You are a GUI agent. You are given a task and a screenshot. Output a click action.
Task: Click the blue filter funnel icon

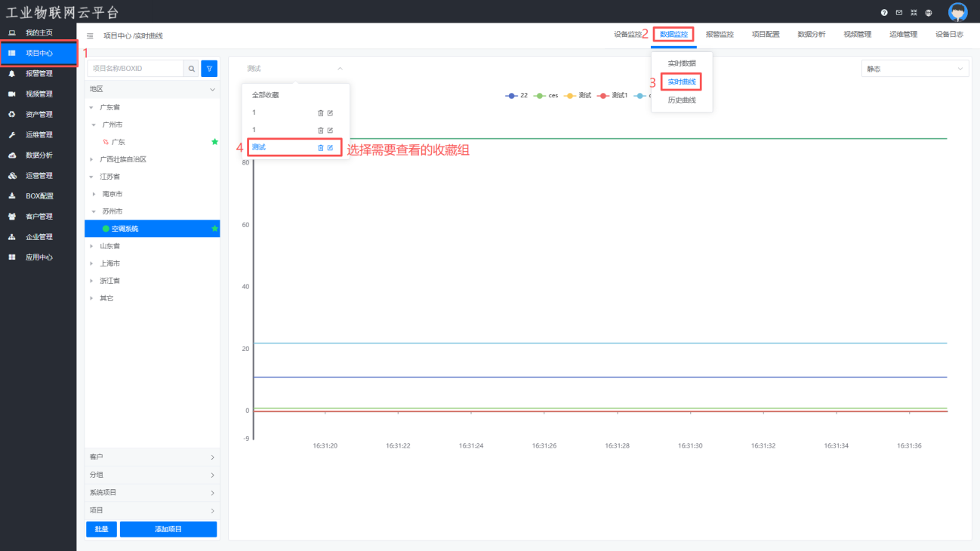(209, 69)
